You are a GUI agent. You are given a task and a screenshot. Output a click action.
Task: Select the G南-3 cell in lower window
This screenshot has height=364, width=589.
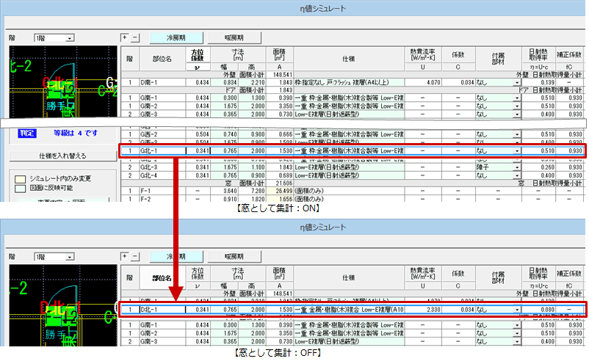(162, 341)
